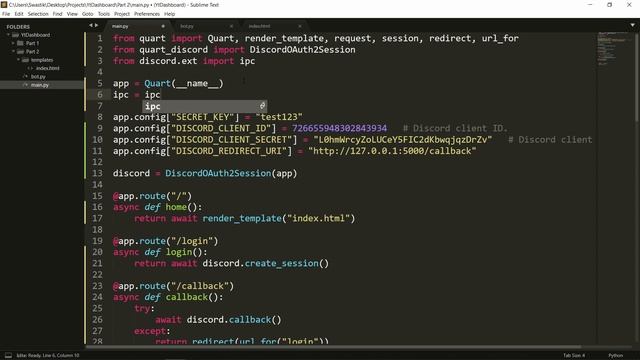Open the Find menu
640x360 pixels.
tap(58, 14)
